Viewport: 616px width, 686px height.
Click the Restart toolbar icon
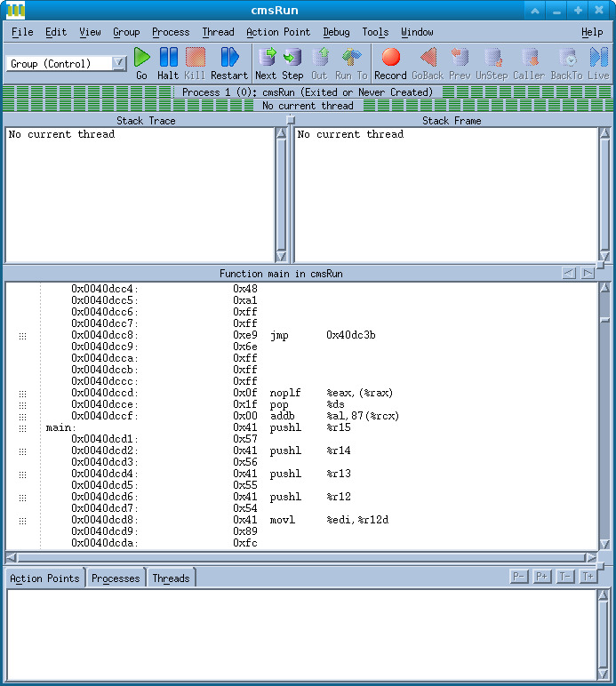tap(229, 63)
